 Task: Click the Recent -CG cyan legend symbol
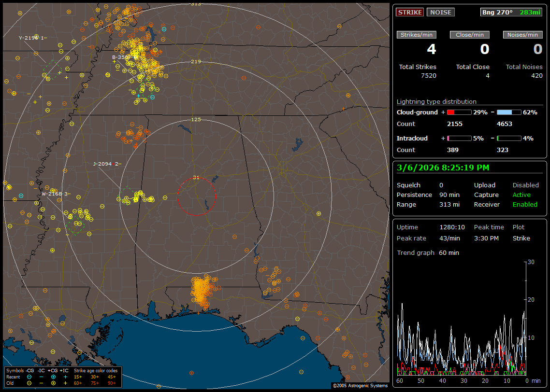(x=29, y=377)
